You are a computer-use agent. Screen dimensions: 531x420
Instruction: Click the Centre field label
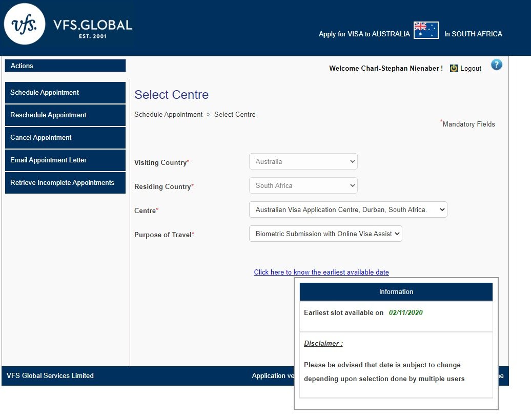click(146, 211)
